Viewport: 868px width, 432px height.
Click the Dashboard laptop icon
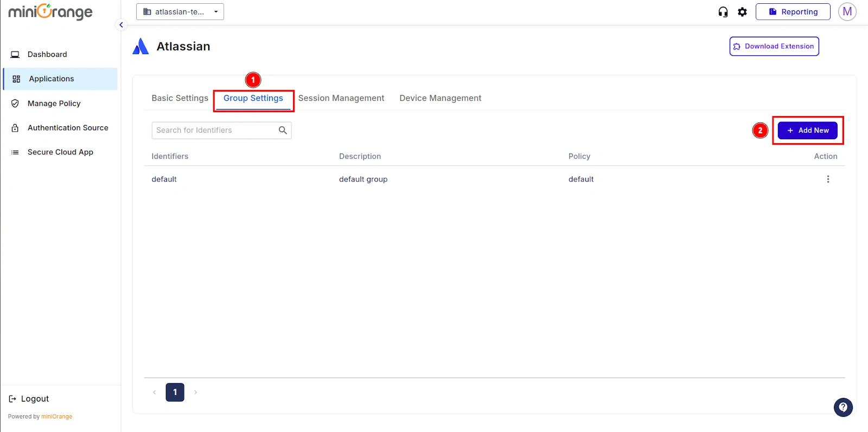(15, 55)
